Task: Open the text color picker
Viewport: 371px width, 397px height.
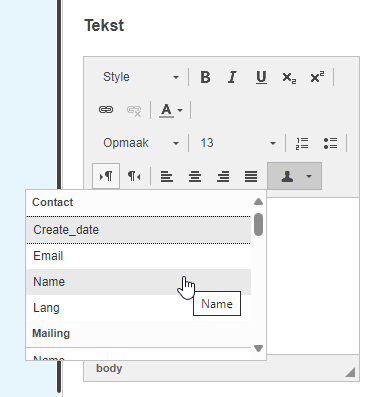Action: (171, 110)
